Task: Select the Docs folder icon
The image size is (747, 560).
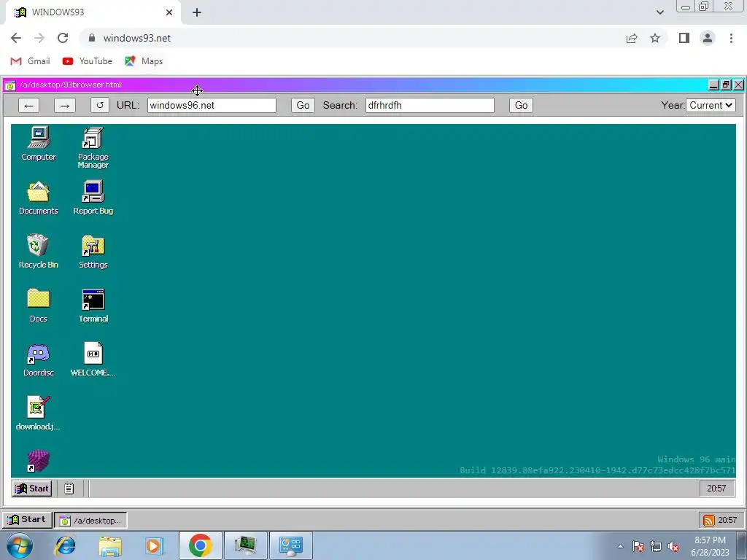Action: (x=38, y=306)
